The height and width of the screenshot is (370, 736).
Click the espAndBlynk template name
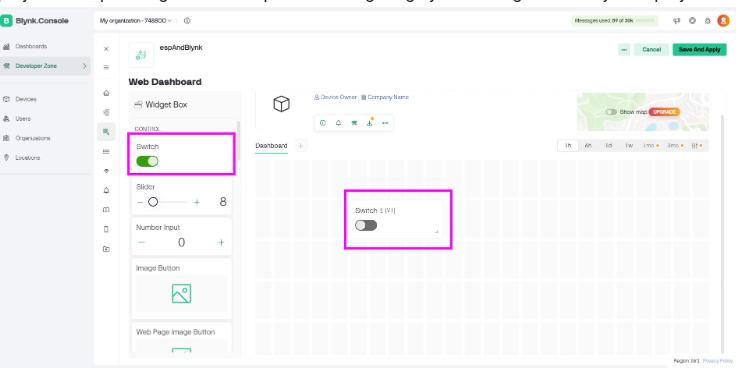(x=181, y=47)
